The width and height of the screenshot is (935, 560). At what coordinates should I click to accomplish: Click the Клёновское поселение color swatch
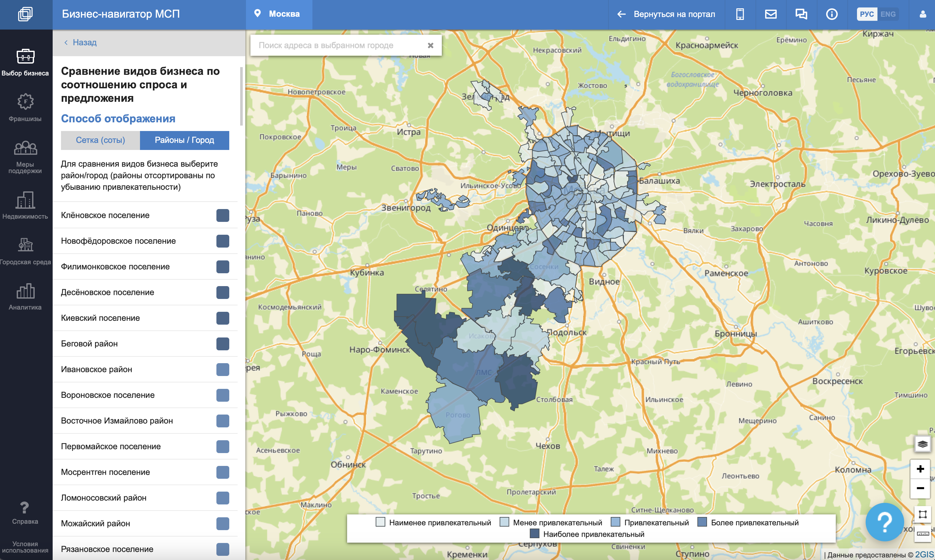[x=223, y=215]
